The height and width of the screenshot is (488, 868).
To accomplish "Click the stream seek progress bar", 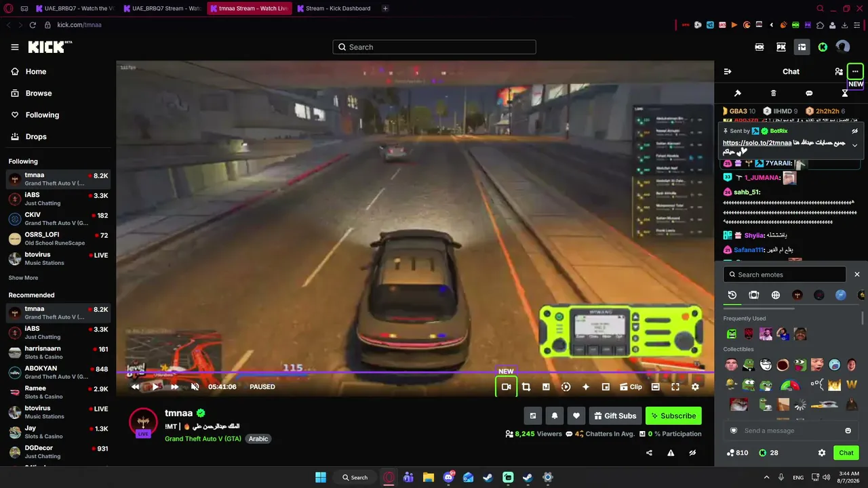I will tap(415, 372).
